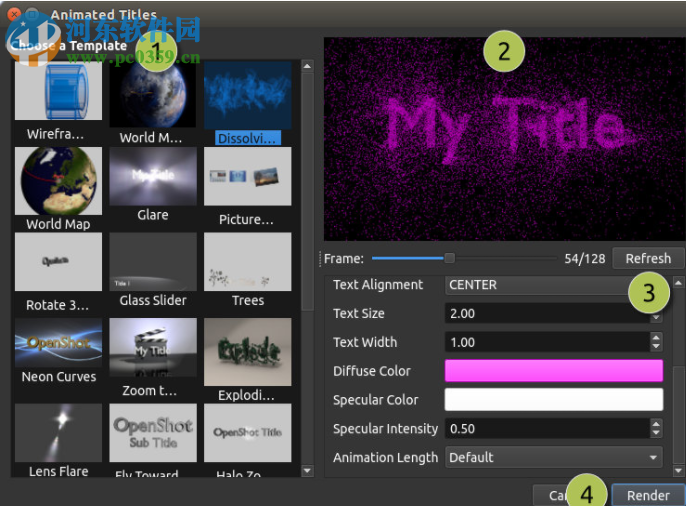Select the Glare template
Viewport: 686px width, 506px height.
[x=153, y=176]
